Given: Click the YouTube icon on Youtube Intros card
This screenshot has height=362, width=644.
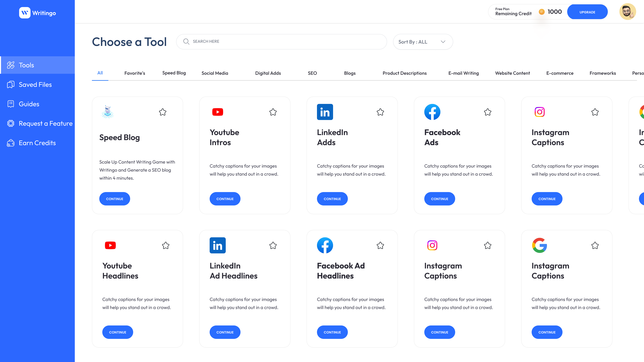Looking at the screenshot, I should 218,112.
